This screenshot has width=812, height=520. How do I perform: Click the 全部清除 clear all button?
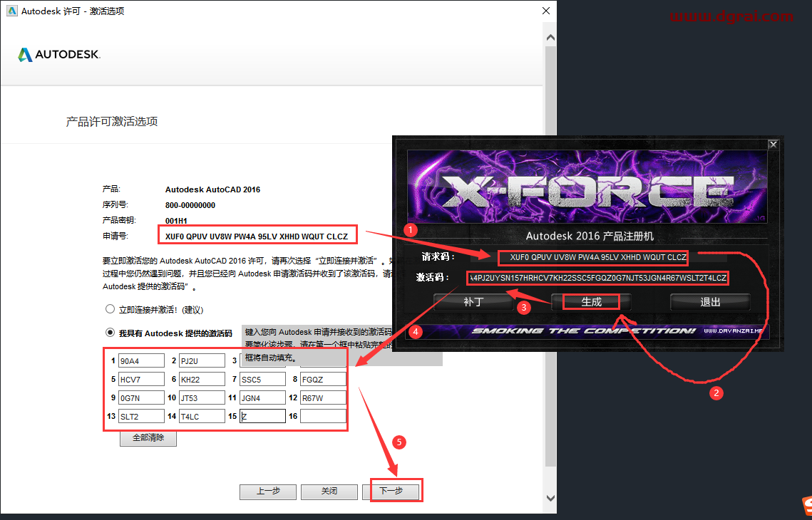148,438
